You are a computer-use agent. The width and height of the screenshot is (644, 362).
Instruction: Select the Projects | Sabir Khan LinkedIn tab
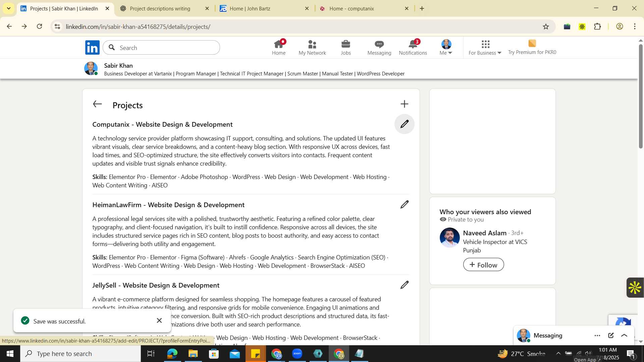[64, 9]
